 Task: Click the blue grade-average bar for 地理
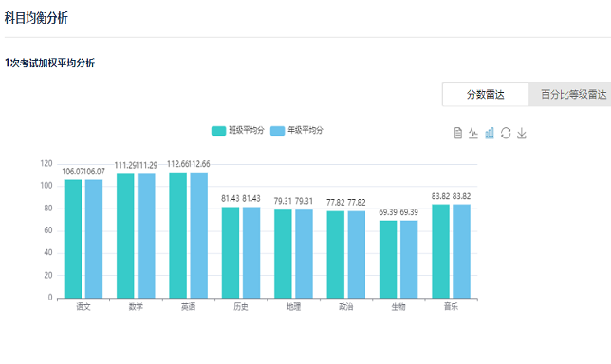[x=304, y=254]
